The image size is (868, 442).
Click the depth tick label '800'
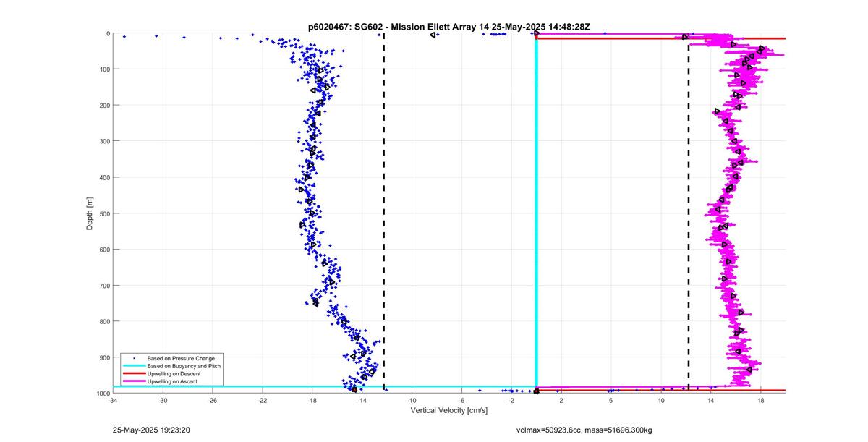pyautogui.click(x=104, y=321)
